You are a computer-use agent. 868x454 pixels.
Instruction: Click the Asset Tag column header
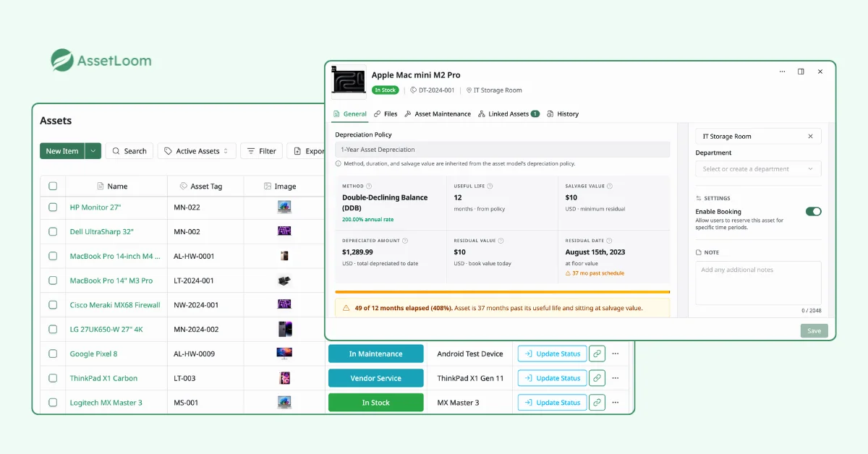click(x=201, y=186)
